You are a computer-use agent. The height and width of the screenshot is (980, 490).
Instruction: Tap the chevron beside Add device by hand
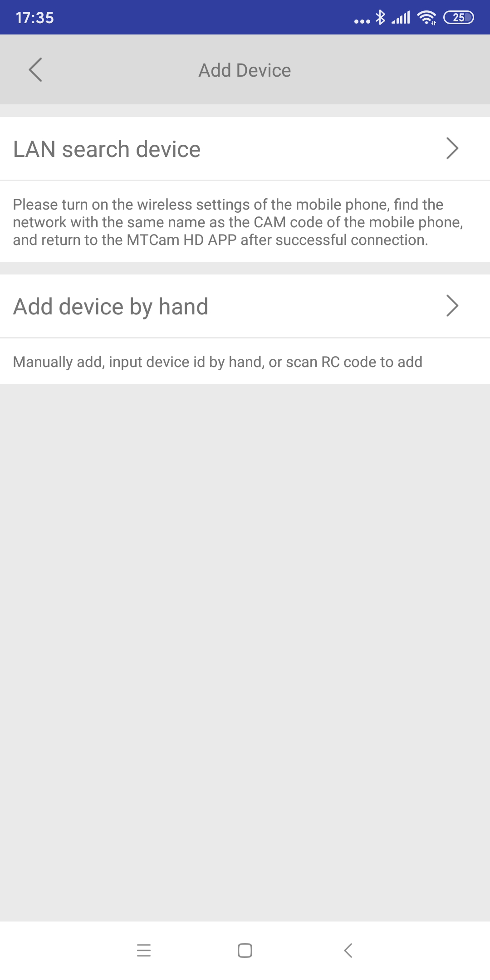tap(452, 306)
